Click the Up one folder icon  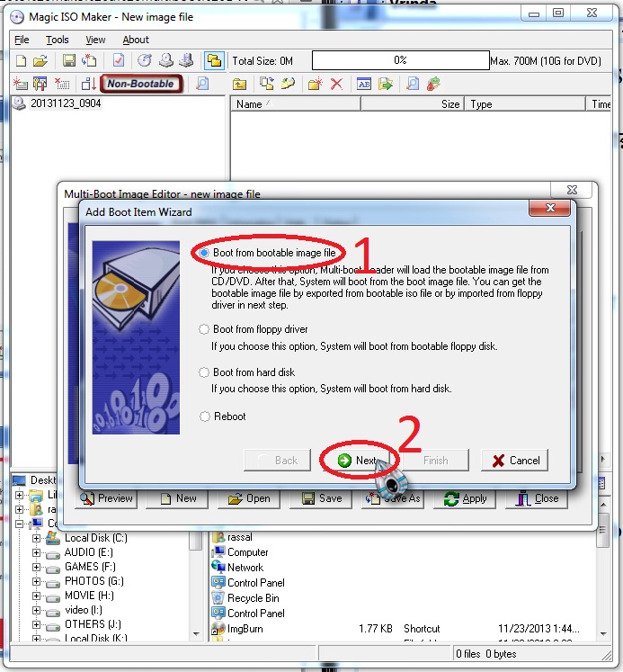(x=239, y=84)
